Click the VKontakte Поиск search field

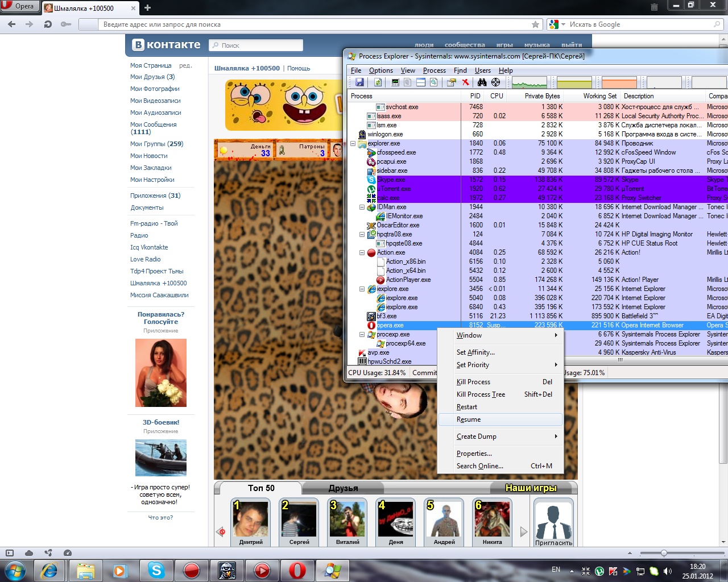(256, 45)
